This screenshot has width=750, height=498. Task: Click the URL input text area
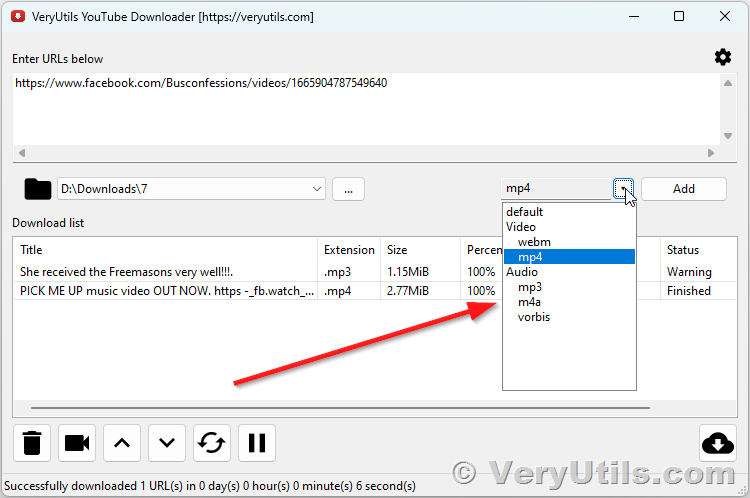point(366,109)
